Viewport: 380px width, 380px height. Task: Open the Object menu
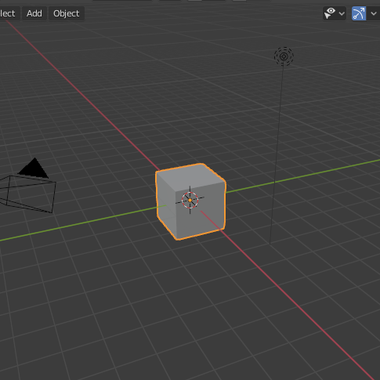(66, 13)
